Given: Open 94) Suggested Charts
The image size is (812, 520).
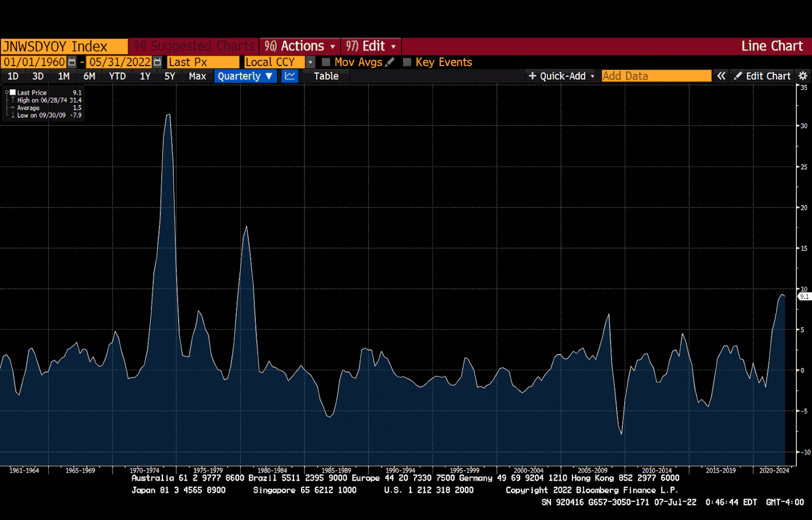Looking at the screenshot, I should [x=194, y=46].
